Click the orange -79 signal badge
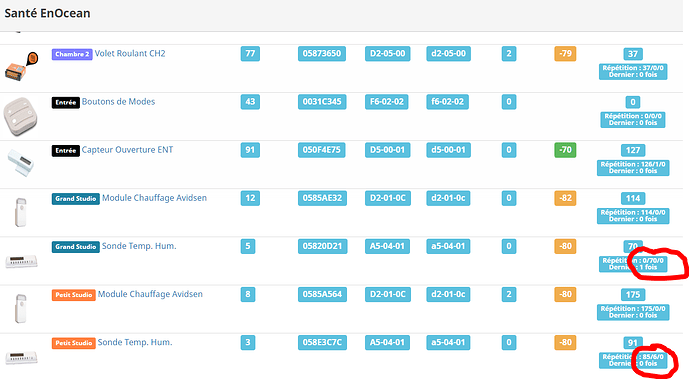 click(x=565, y=54)
